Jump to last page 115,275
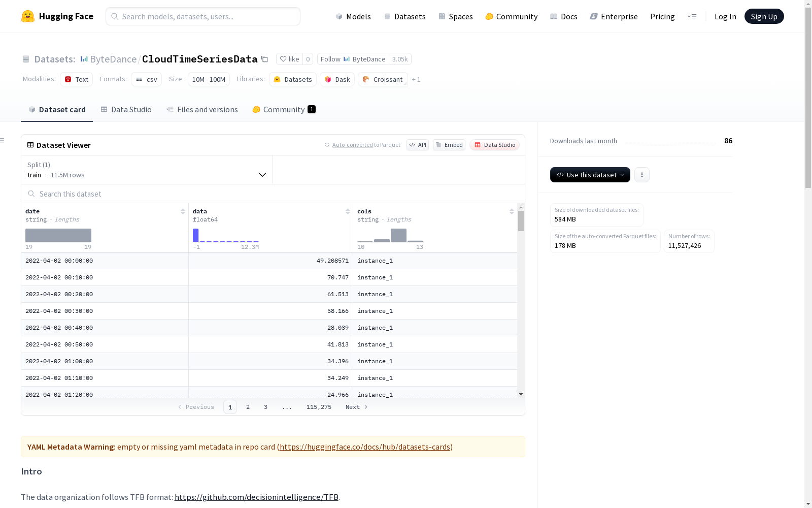The width and height of the screenshot is (812, 508). click(319, 407)
